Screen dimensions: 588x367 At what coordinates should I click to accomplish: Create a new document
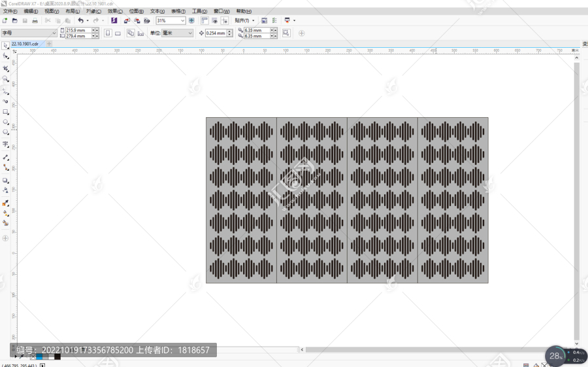[5, 21]
